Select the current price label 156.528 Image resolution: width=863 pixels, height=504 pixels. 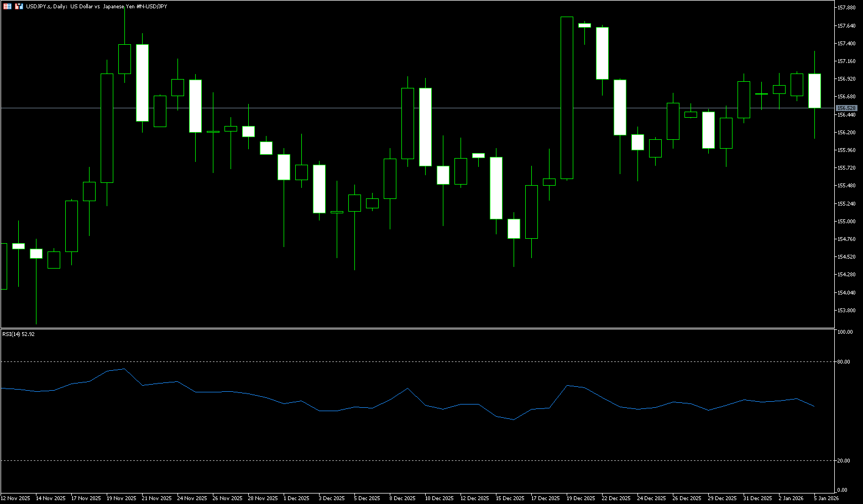pos(846,108)
